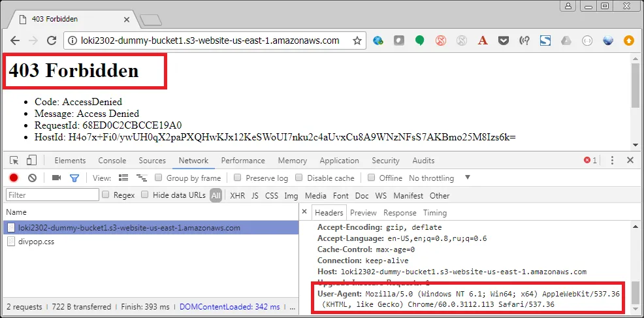Clear the network log
644x318 pixels.
[x=32, y=178]
